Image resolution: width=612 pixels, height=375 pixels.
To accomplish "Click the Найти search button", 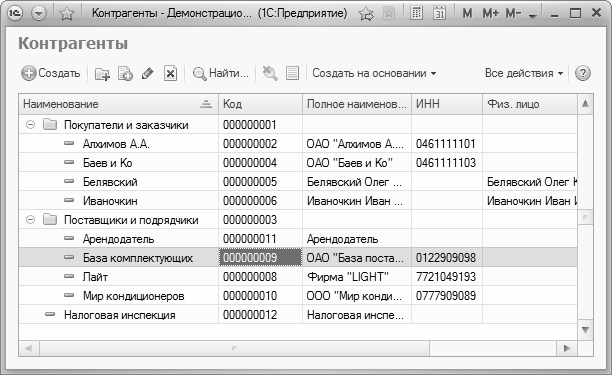I will [221, 73].
